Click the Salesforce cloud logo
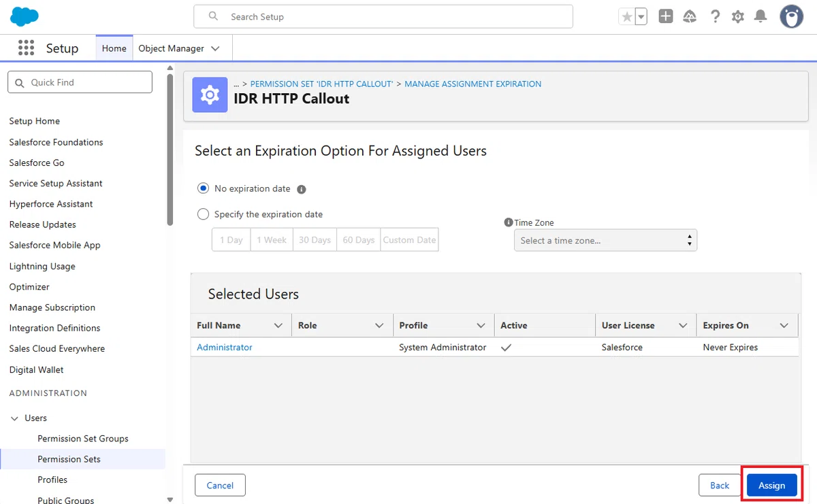This screenshot has width=817, height=504. (x=25, y=16)
